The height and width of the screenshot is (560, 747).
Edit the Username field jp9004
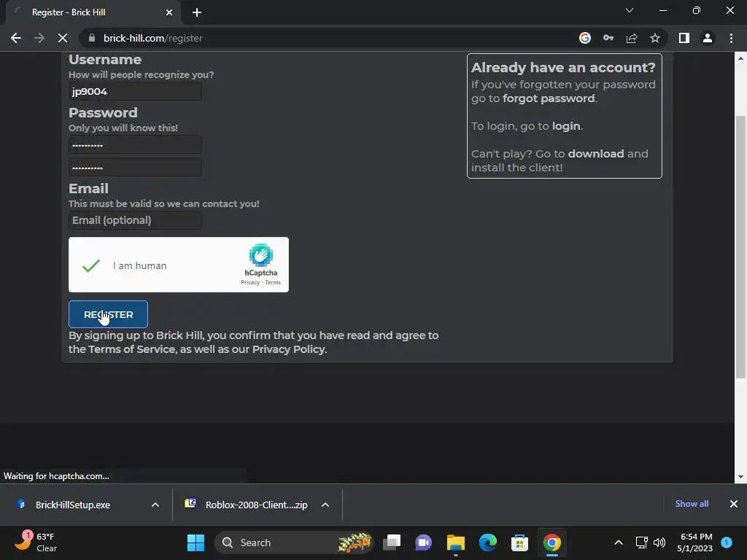click(x=135, y=91)
